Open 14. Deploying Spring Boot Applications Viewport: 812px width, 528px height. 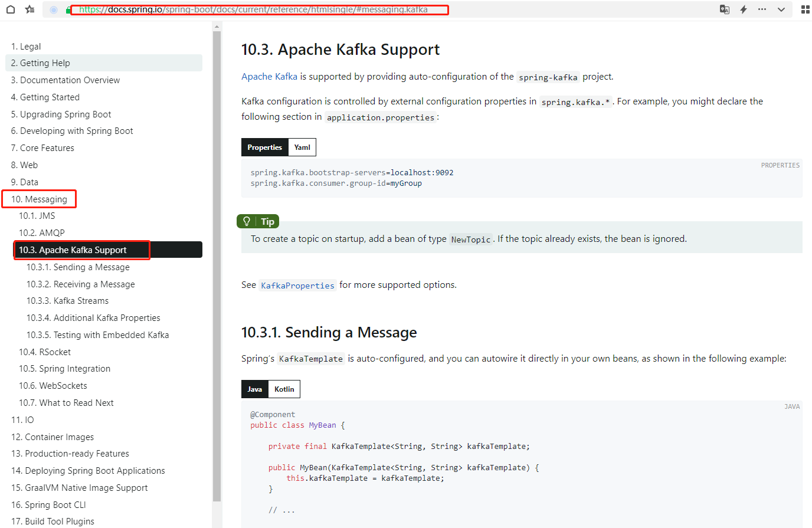tap(88, 471)
